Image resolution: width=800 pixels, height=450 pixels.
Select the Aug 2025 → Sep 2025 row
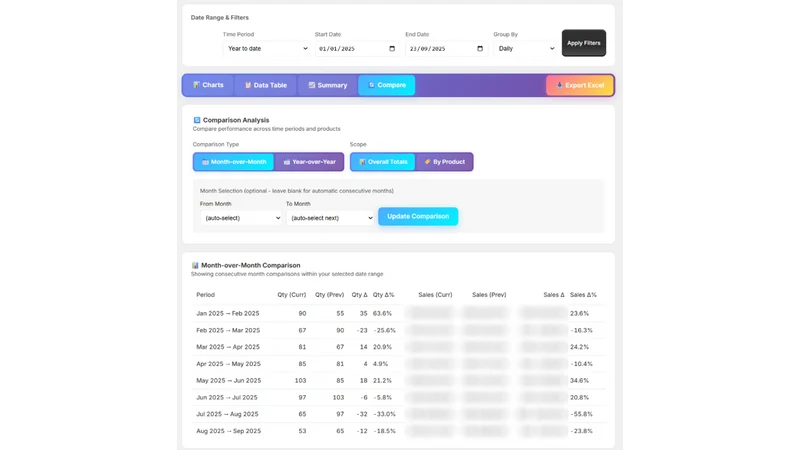(399, 431)
